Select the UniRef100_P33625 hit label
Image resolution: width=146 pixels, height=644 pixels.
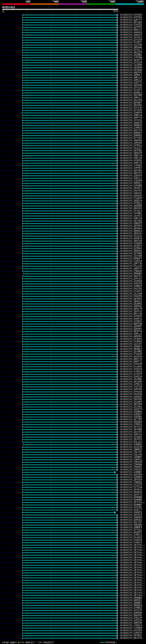[131, 354]
